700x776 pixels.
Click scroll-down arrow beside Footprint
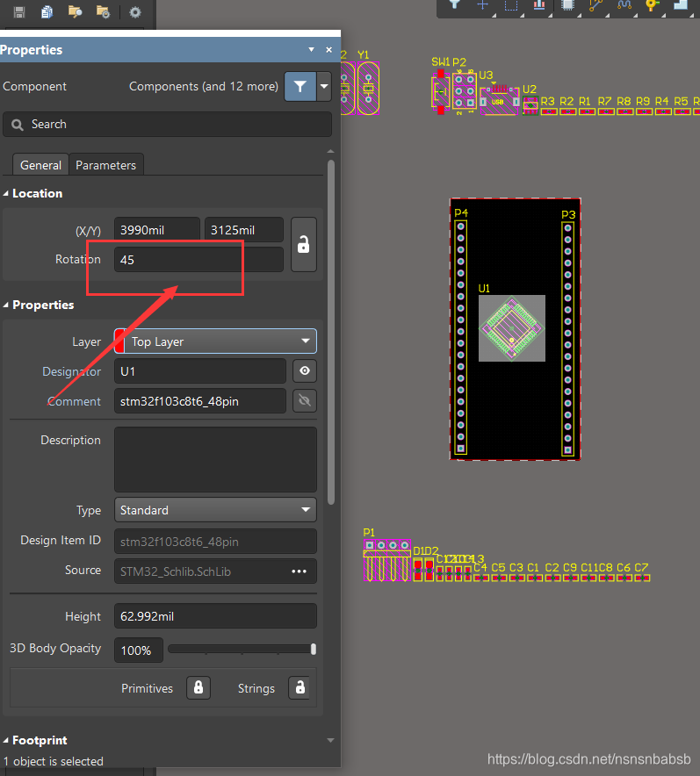tap(331, 740)
